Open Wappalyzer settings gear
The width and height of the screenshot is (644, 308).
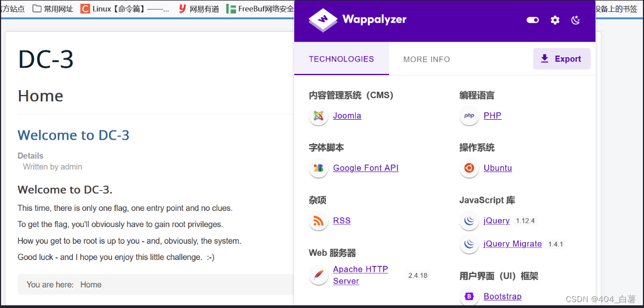tap(555, 20)
